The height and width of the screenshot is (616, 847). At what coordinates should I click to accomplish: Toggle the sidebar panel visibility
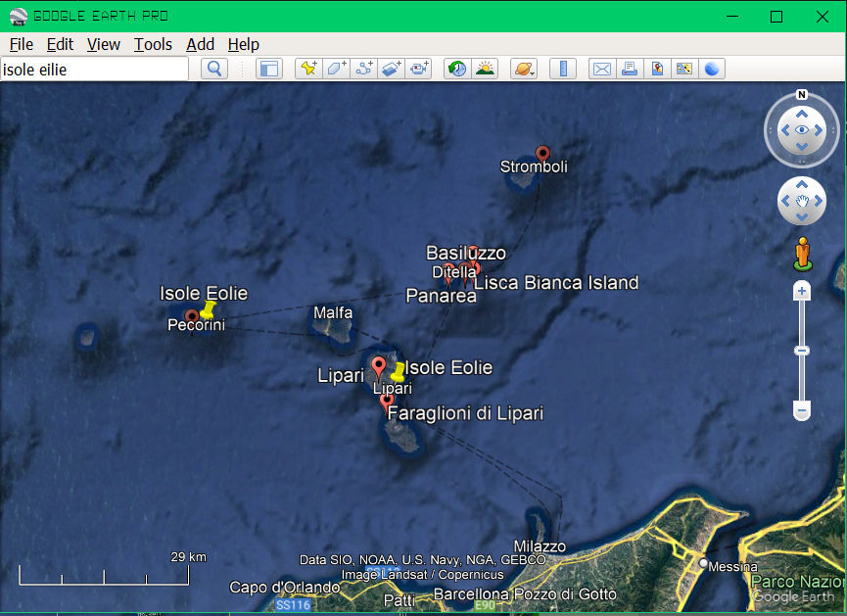(x=268, y=69)
